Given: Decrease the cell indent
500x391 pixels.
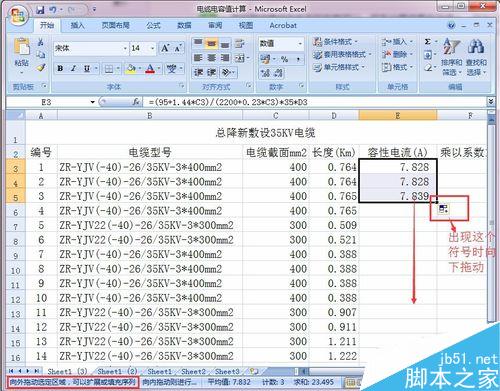Looking at the screenshot, I should point(199,72).
